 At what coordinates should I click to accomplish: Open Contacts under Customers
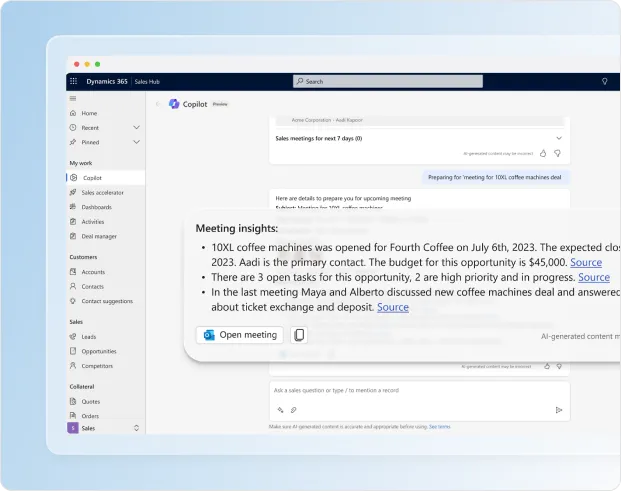tap(92, 287)
